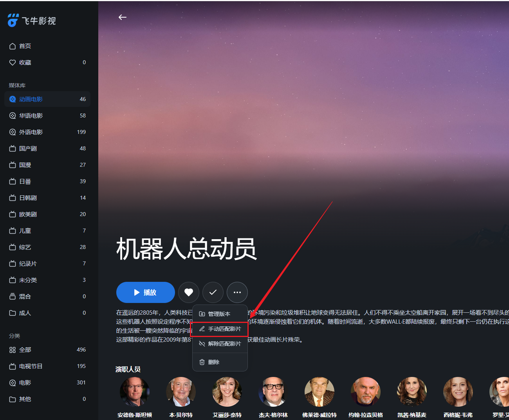
Task: Open cast photo of 艾丽莎·奈特
Action: (227, 392)
